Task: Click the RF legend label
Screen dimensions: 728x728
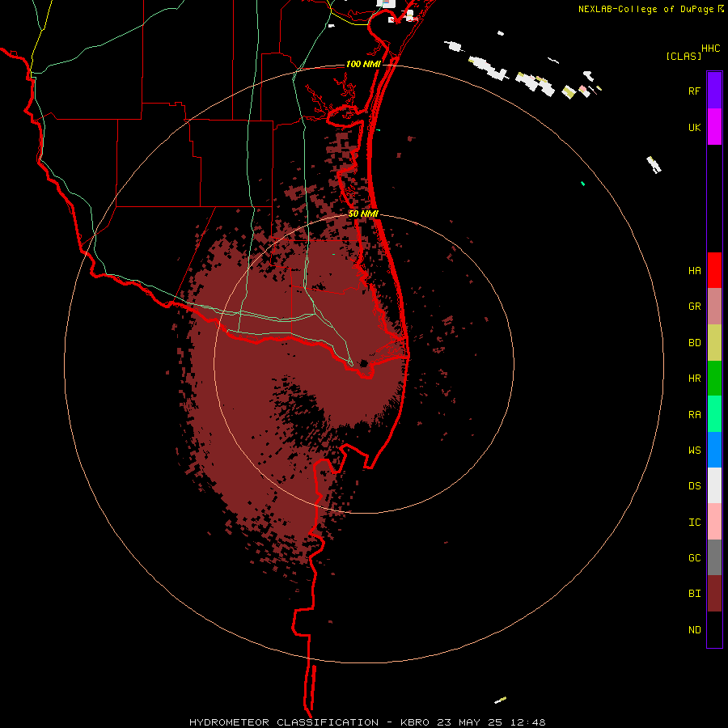Action: (694, 91)
